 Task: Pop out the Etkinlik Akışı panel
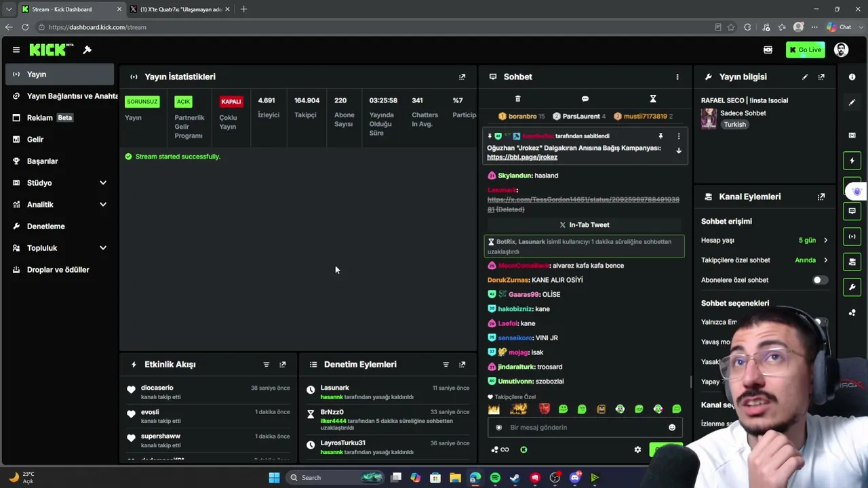283,365
